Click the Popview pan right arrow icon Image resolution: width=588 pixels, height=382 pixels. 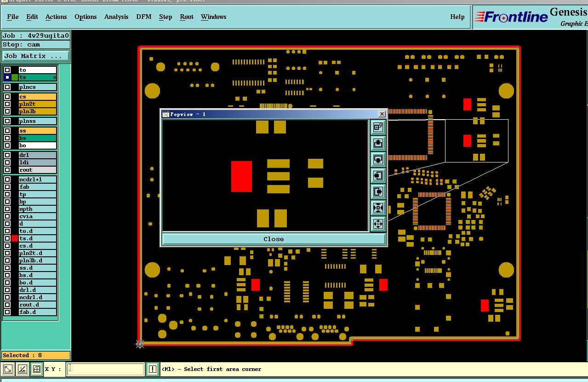point(378,192)
